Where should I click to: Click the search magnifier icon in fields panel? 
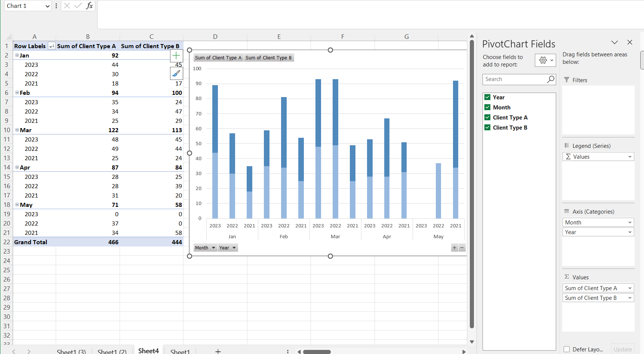[x=550, y=79]
